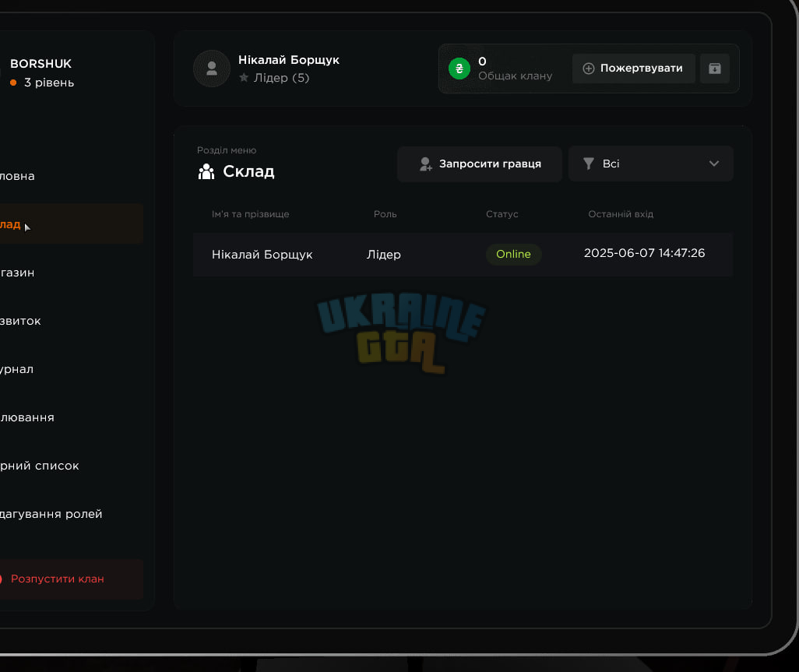Click the Пожертвувати donate button
The image size is (799, 672).
[633, 69]
